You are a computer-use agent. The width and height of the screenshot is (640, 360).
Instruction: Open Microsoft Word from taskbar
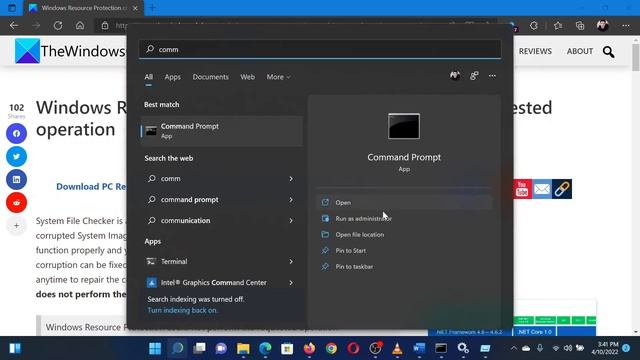(x=419, y=348)
